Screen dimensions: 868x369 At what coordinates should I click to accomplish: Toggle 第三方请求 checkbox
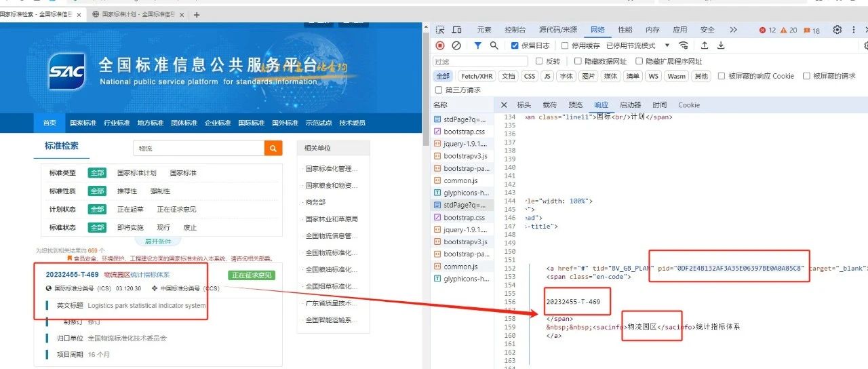tap(438, 90)
